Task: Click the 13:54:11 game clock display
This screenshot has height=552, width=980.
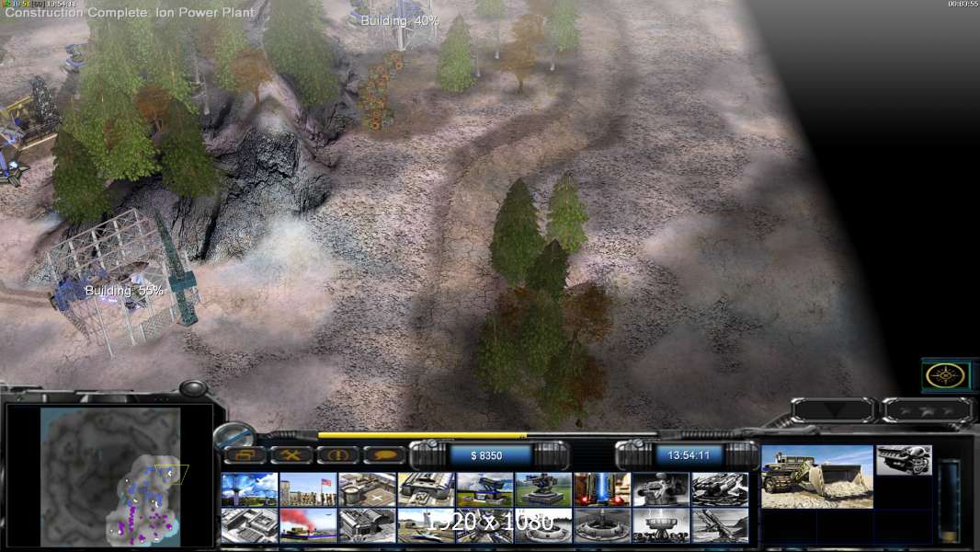Action: click(x=689, y=455)
